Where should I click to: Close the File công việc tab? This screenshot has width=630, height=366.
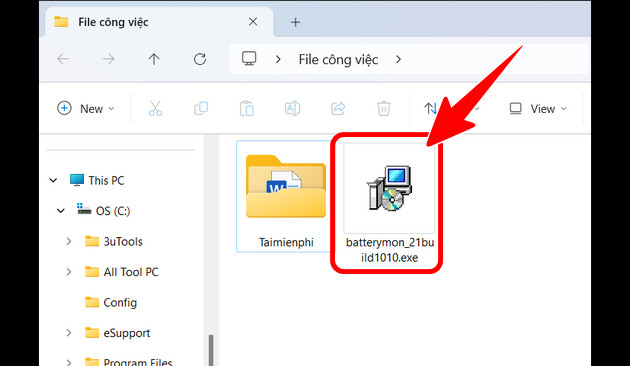click(253, 22)
